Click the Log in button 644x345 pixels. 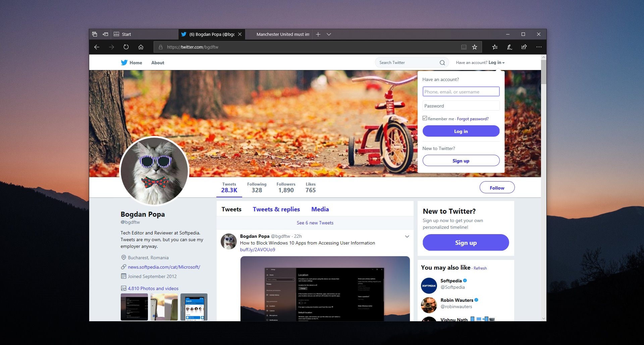coord(461,131)
